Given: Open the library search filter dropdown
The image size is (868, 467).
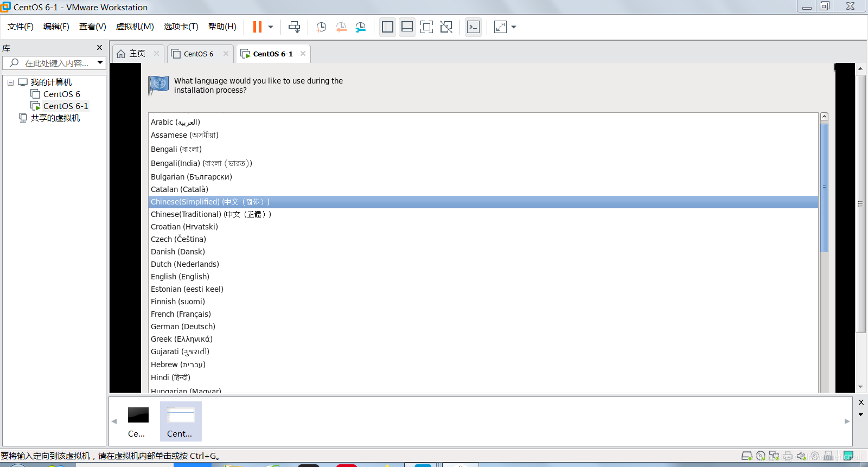Looking at the screenshot, I should click(100, 63).
